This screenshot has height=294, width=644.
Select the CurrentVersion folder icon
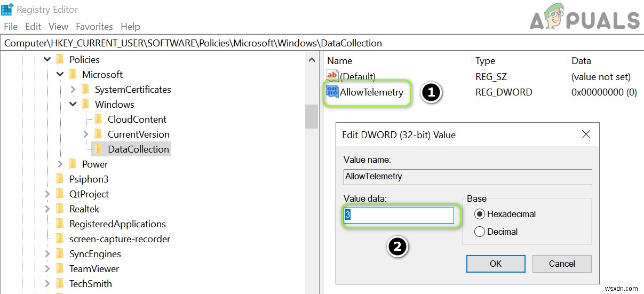[x=98, y=134]
